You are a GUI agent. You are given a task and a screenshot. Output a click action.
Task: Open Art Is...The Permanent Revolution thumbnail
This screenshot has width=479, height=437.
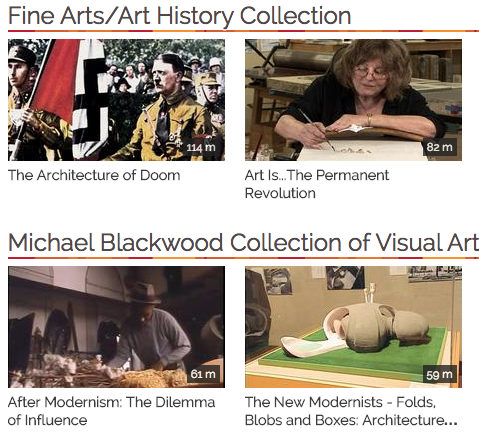pos(353,100)
